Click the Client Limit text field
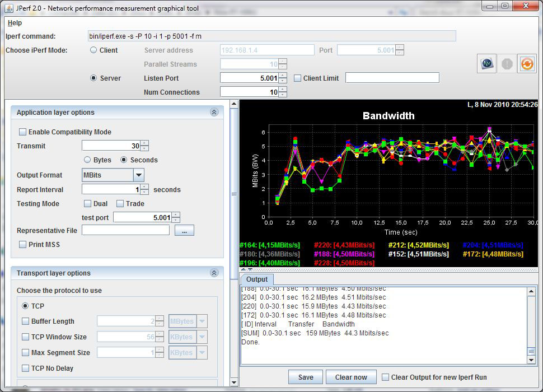 pyautogui.click(x=392, y=78)
